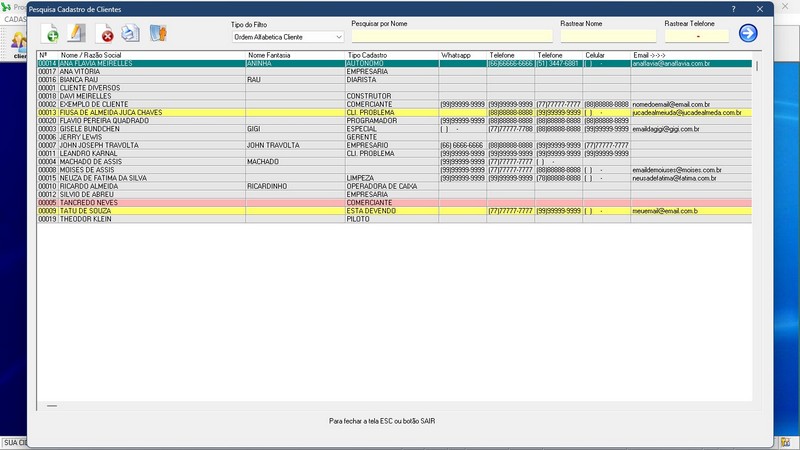Viewport: 800px width, 450px height.
Task: Click the CONSTRUTOR tipo cadastro cell
Action: [x=392, y=96]
